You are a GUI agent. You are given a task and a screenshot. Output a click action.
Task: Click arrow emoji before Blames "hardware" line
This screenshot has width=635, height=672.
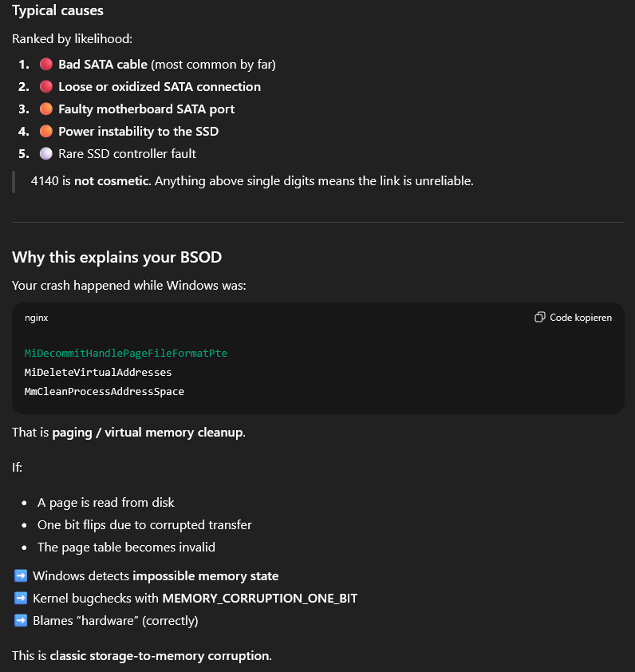pyautogui.click(x=21, y=620)
